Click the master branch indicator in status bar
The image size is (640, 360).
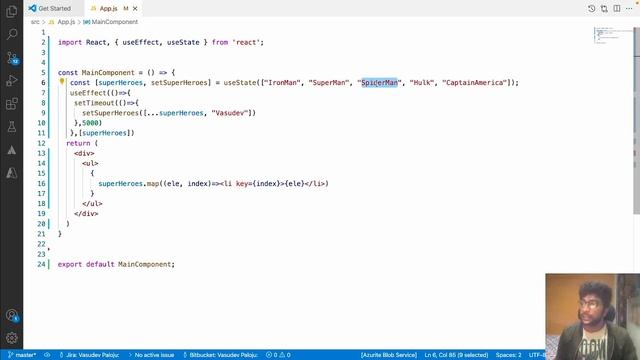(22, 355)
